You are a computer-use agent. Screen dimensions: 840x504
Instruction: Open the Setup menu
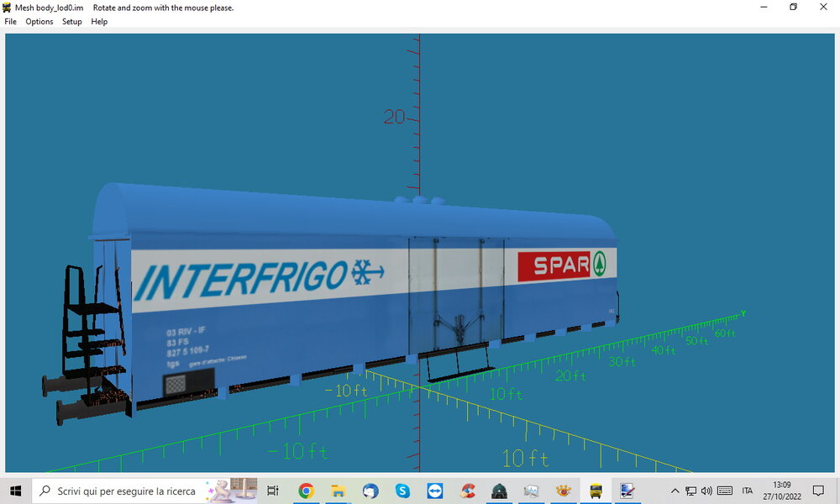71,22
